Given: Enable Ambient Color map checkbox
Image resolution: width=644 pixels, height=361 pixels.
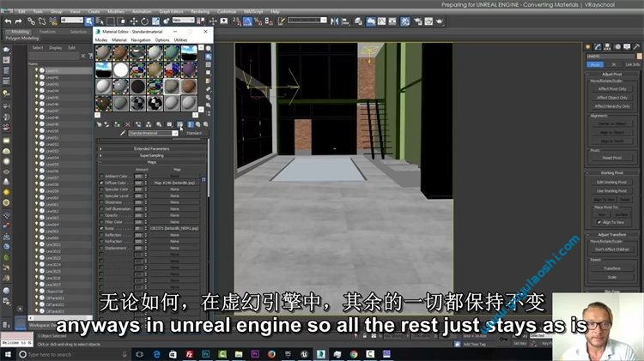Looking at the screenshot, I should coord(101,177).
